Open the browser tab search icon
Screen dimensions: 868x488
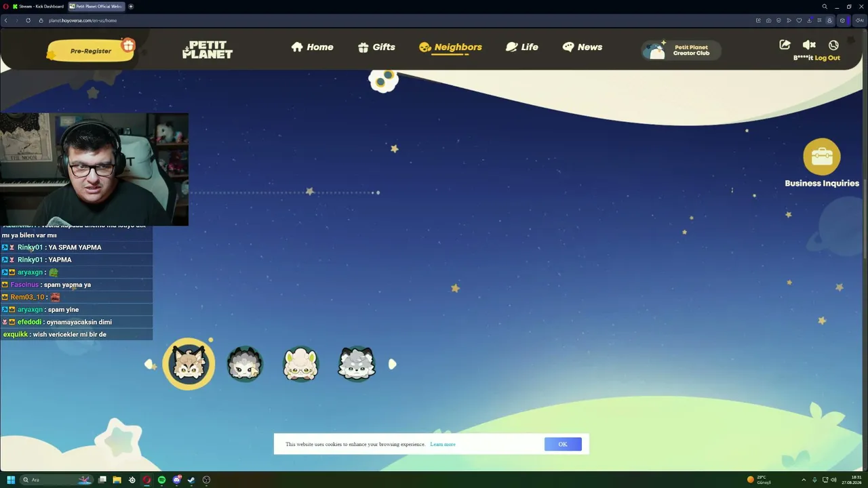[825, 6]
